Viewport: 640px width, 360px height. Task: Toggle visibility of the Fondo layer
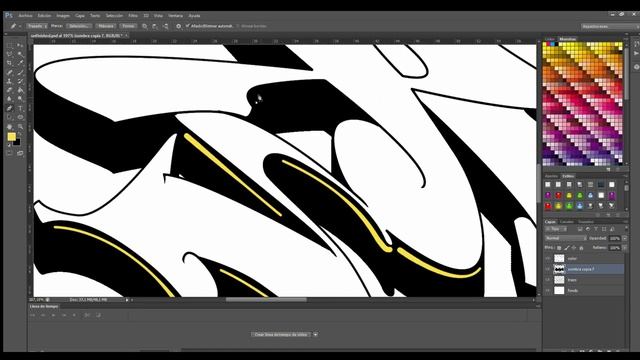547,290
